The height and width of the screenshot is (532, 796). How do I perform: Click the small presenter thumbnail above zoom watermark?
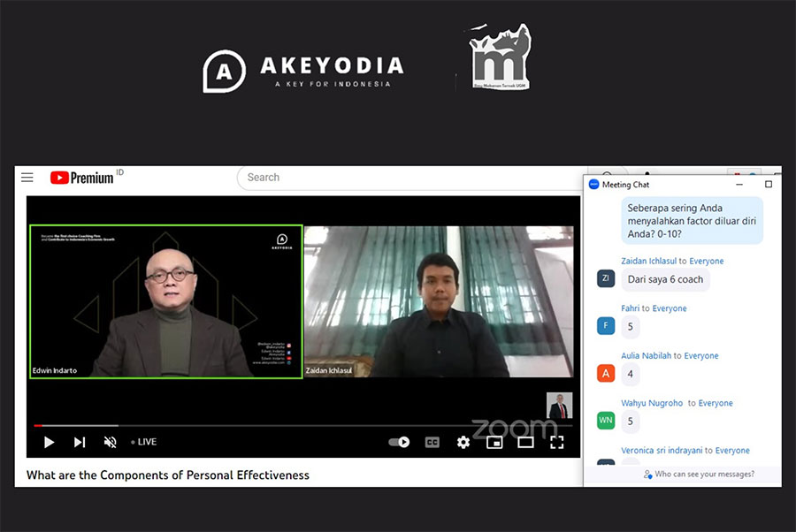click(x=559, y=406)
